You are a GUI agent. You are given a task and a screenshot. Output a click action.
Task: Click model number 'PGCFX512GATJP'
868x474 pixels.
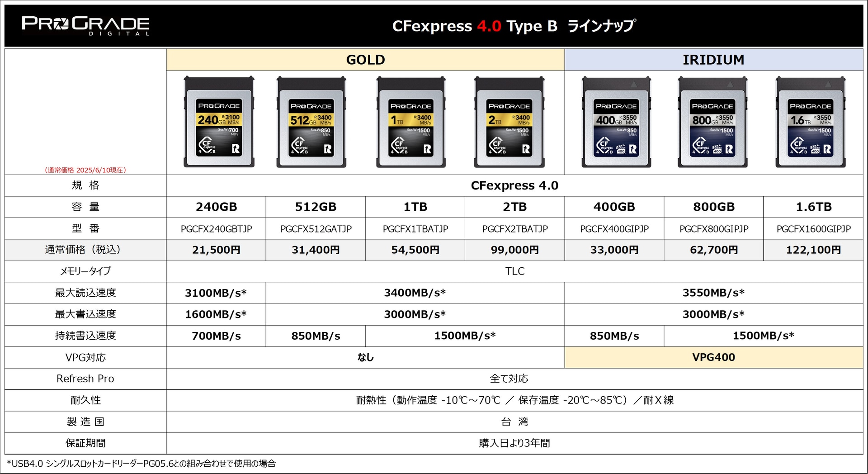[316, 229]
